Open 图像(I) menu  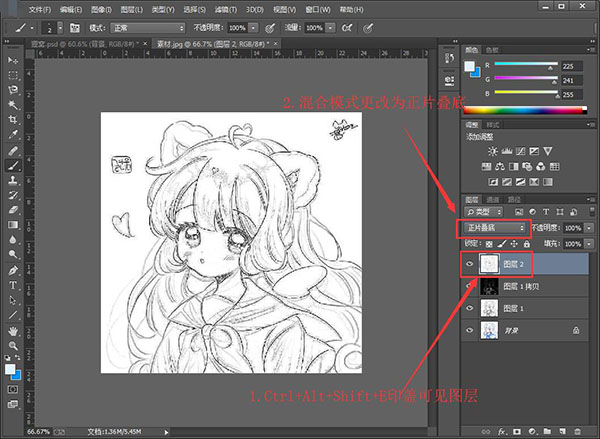[101, 10]
